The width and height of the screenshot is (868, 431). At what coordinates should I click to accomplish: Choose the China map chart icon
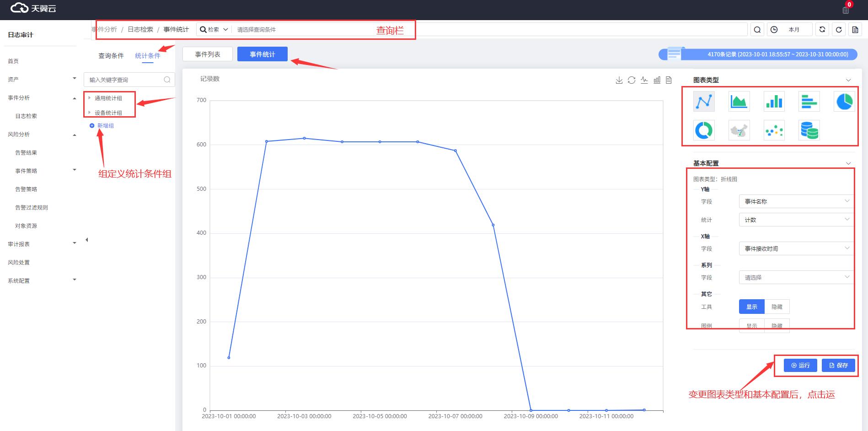739,130
